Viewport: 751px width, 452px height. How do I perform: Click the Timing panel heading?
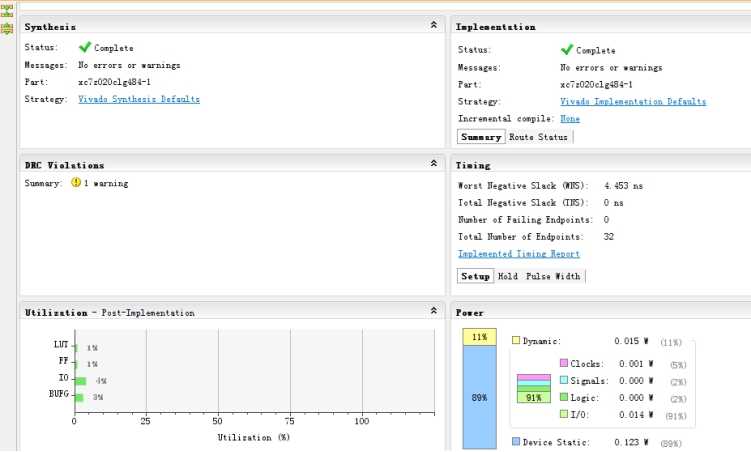click(473, 165)
